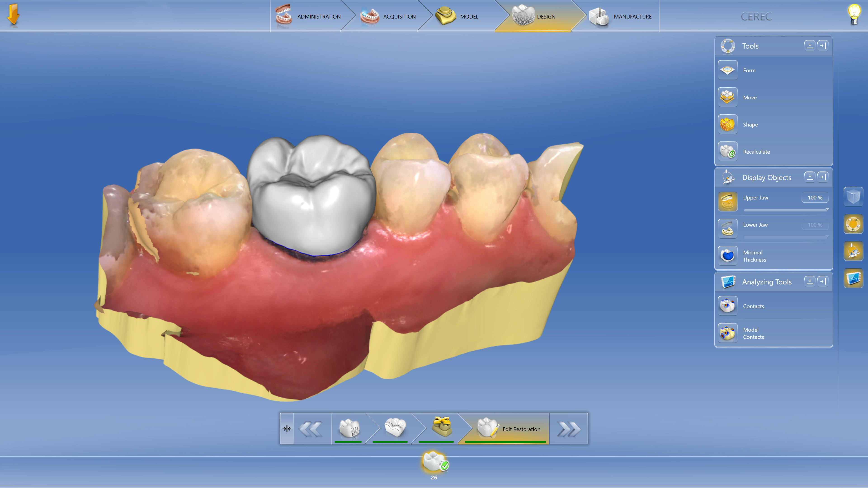Click the orange down-arrow system menu icon
Screen dimensions: 868x488
click(14, 15)
